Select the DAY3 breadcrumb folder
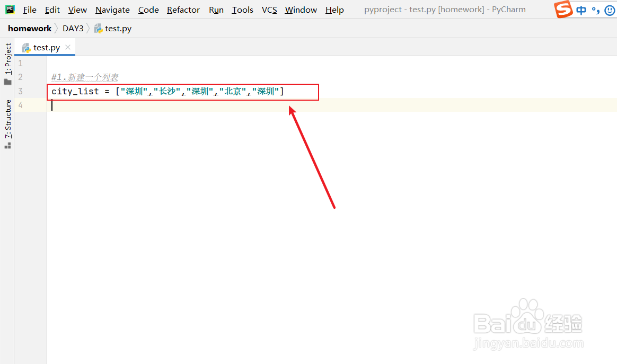This screenshot has height=364, width=617. pos(73,28)
